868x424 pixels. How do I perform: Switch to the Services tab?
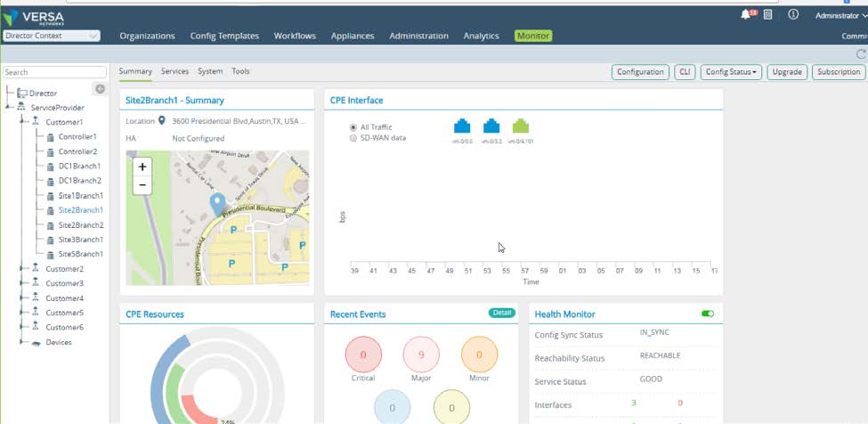[x=174, y=71]
